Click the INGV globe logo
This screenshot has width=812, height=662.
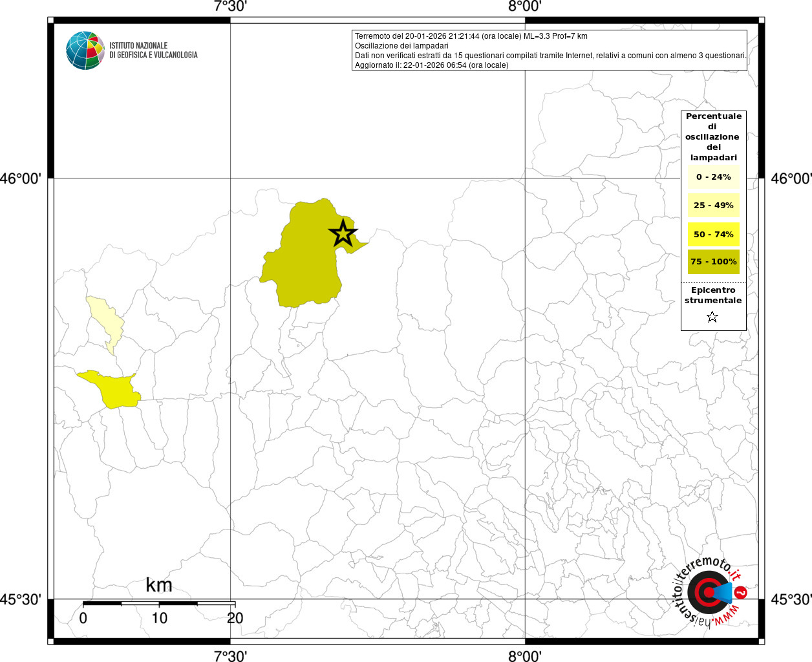[x=85, y=50]
